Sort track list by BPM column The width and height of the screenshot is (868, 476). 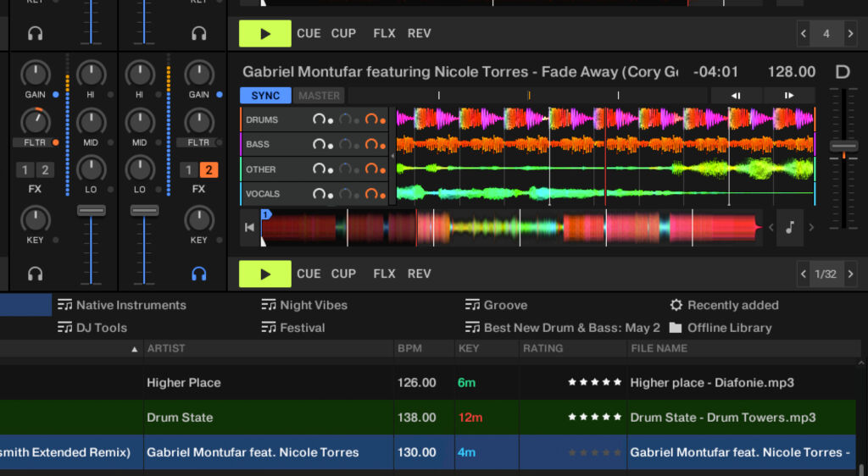click(409, 348)
